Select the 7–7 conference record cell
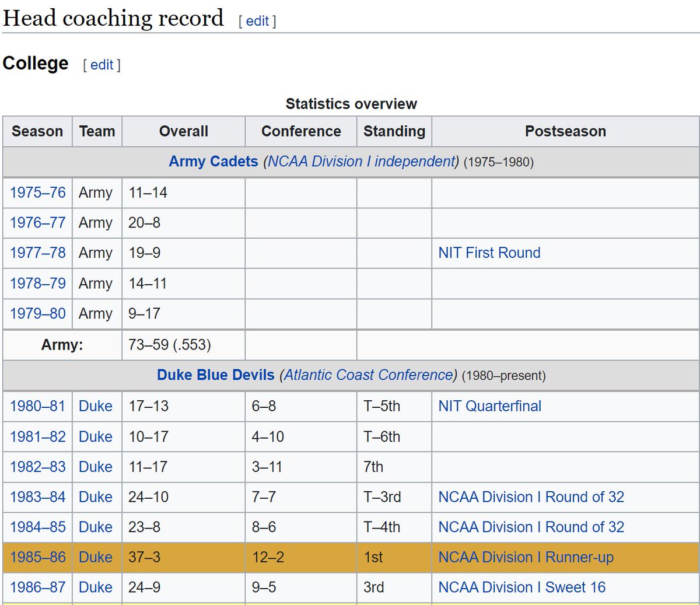 301,497
